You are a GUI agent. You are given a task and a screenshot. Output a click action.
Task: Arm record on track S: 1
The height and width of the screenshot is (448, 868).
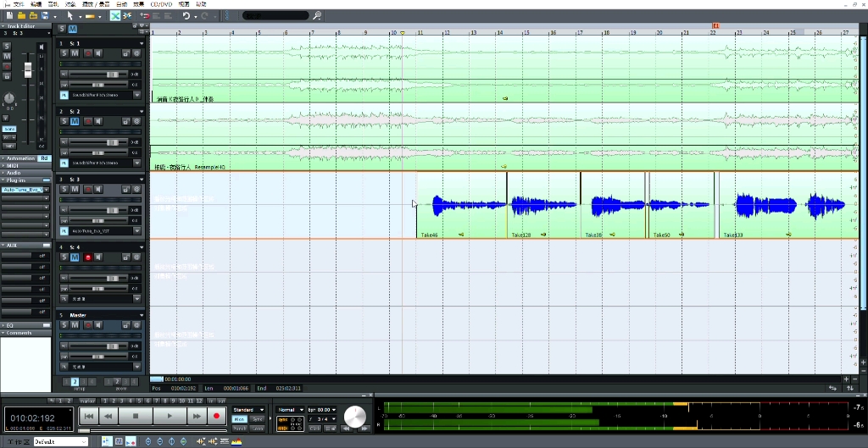pos(87,53)
